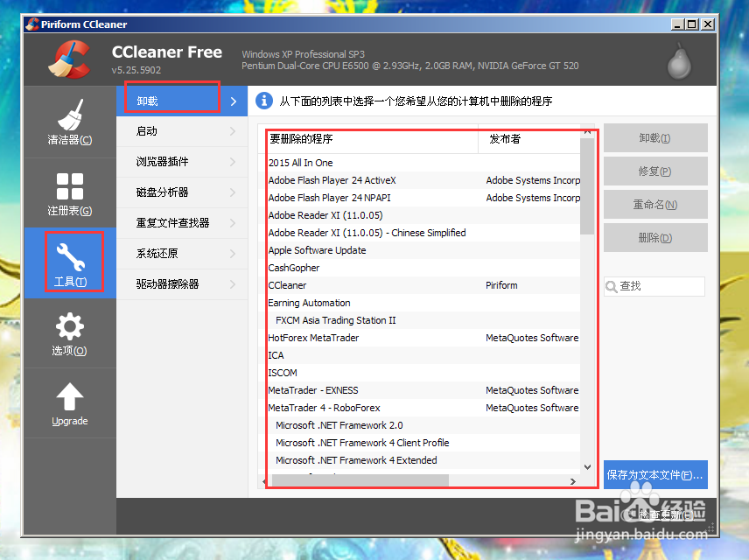Click the 查找 search field

coord(654,286)
